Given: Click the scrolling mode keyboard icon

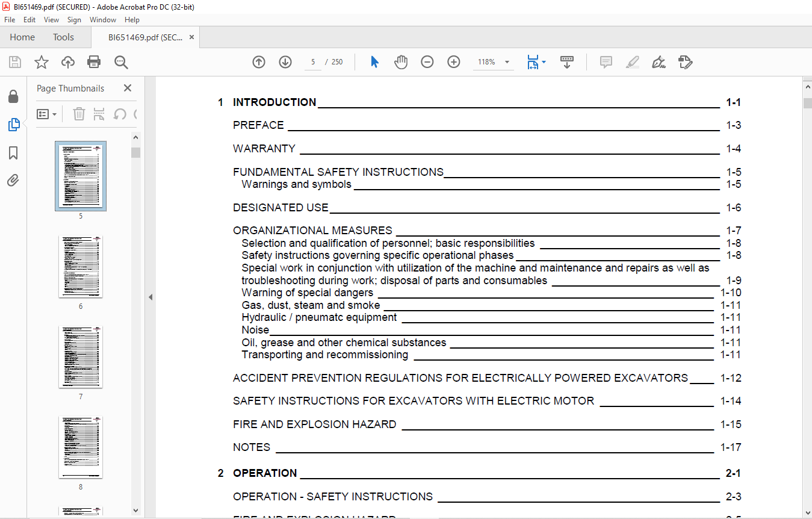Looking at the screenshot, I should coord(566,62).
